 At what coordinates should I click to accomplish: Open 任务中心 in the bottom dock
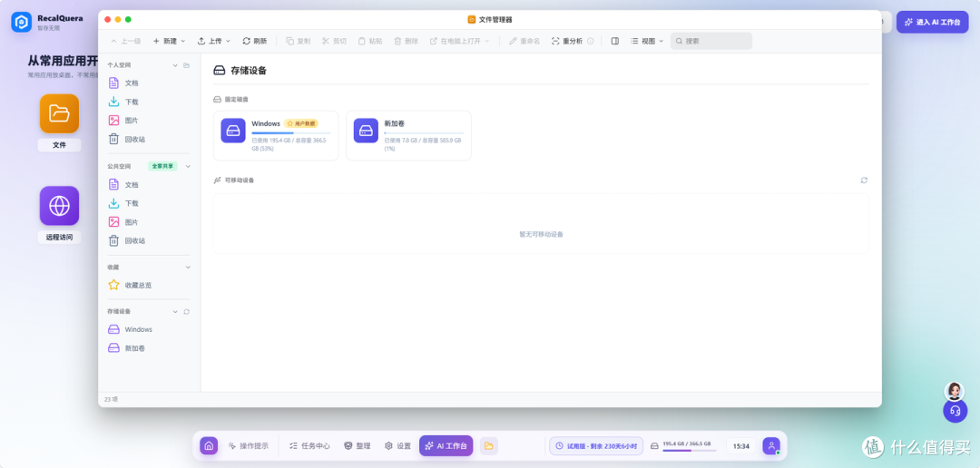coord(309,446)
